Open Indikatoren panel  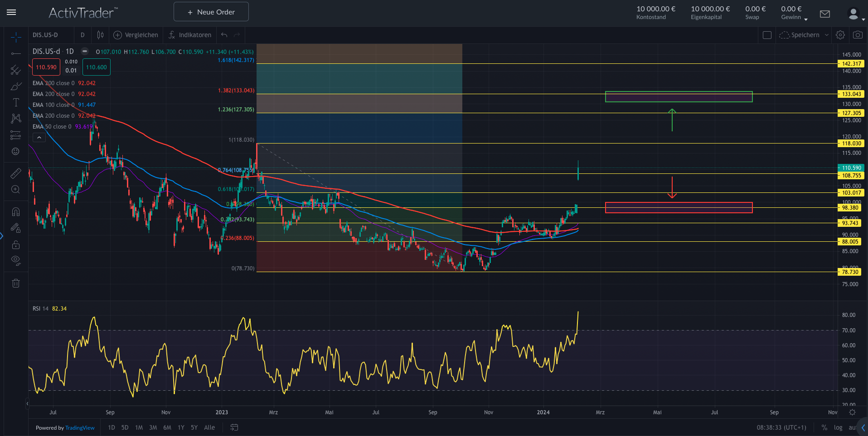pyautogui.click(x=190, y=35)
